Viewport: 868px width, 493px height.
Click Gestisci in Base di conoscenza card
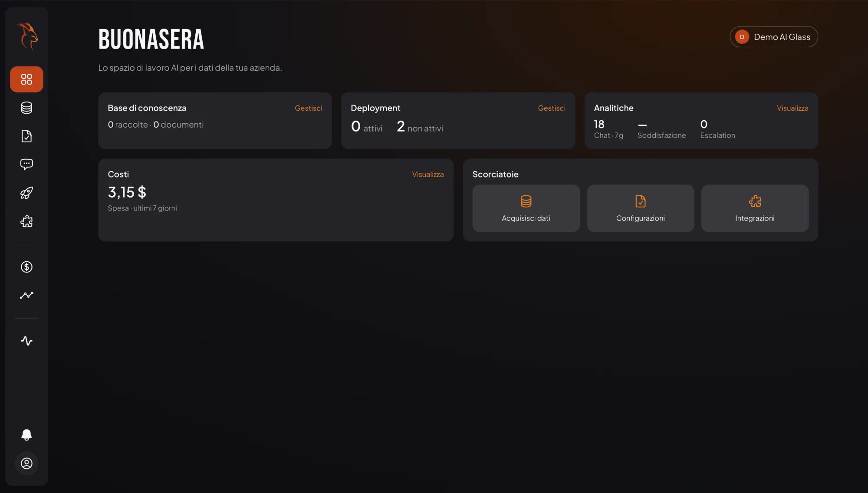coord(308,108)
